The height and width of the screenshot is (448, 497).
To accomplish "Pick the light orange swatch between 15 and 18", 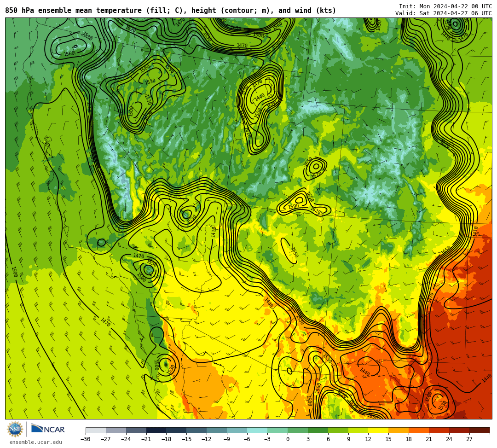I will (x=399, y=430).
